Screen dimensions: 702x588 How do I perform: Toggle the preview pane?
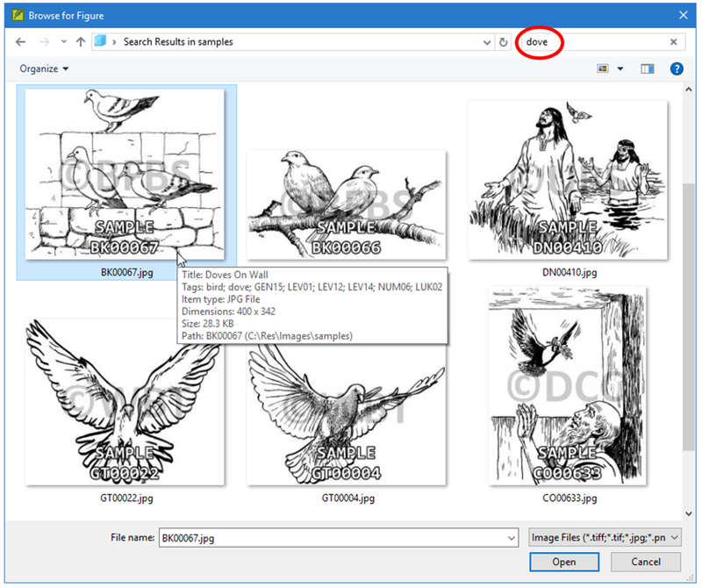click(648, 68)
